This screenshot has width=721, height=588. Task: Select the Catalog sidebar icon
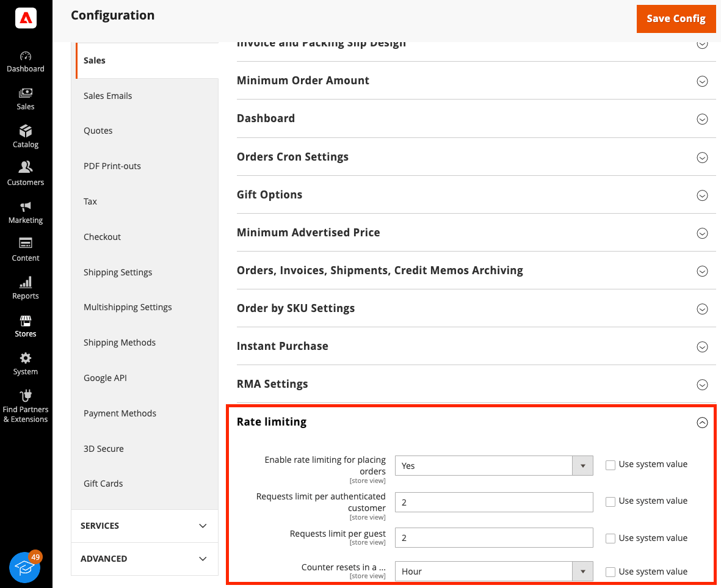tap(25, 136)
